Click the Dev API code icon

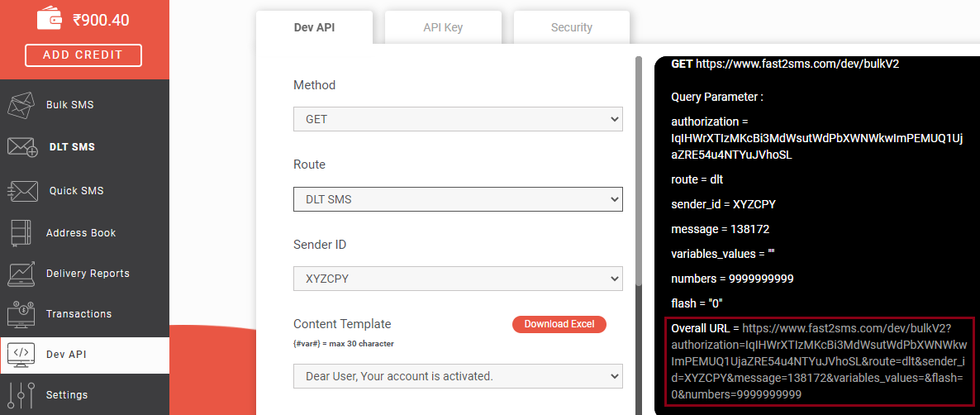[21, 355]
